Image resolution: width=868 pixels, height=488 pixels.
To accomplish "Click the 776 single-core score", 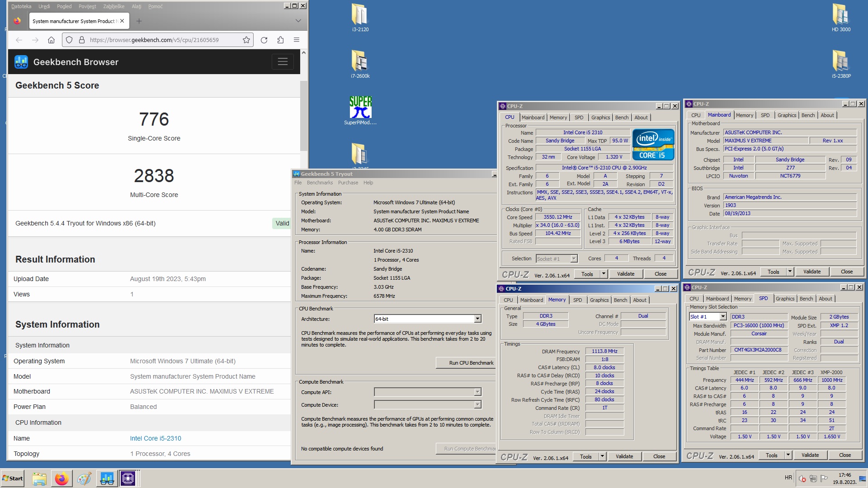I will point(154,119).
